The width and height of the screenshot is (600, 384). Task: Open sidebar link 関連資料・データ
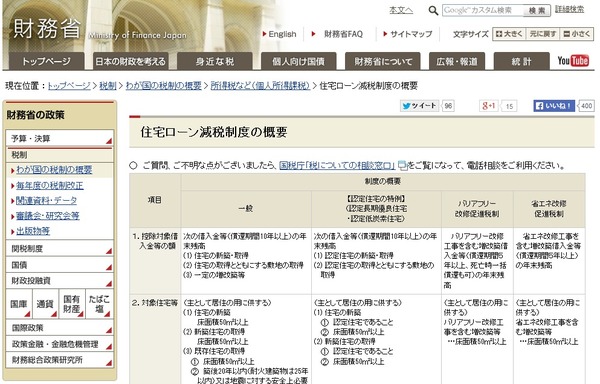coord(46,200)
